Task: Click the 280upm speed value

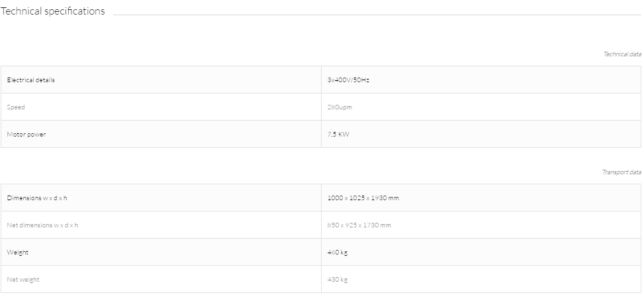Action: pyautogui.click(x=340, y=107)
